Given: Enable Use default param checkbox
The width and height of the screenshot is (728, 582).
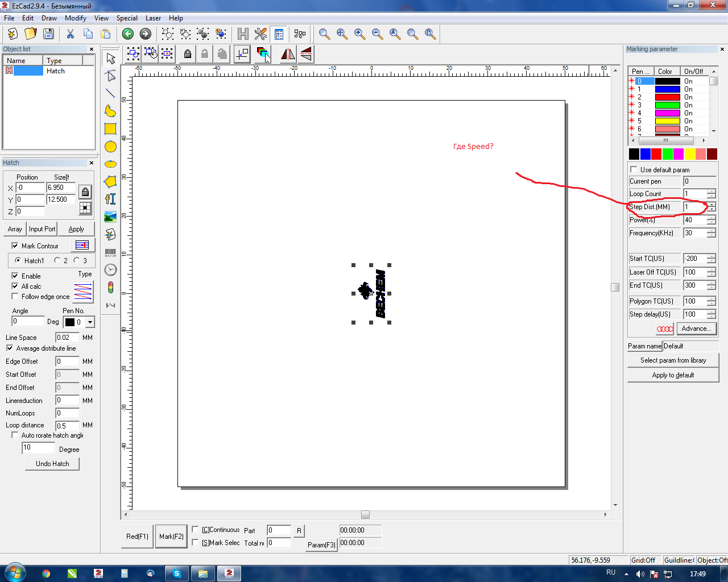Looking at the screenshot, I should point(634,169).
